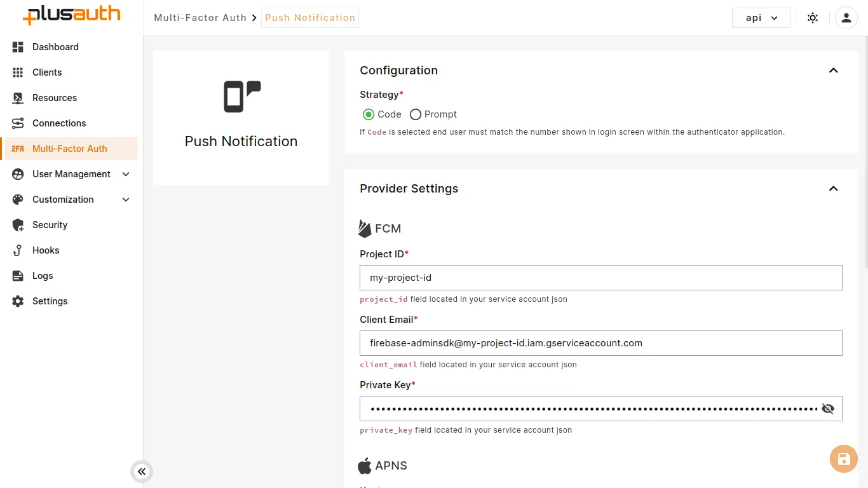Click the Security shield icon
The height and width of the screenshot is (488, 868).
point(18,225)
